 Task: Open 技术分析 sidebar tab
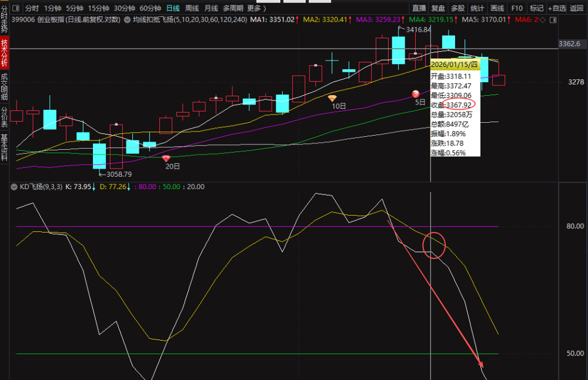(x=4, y=53)
